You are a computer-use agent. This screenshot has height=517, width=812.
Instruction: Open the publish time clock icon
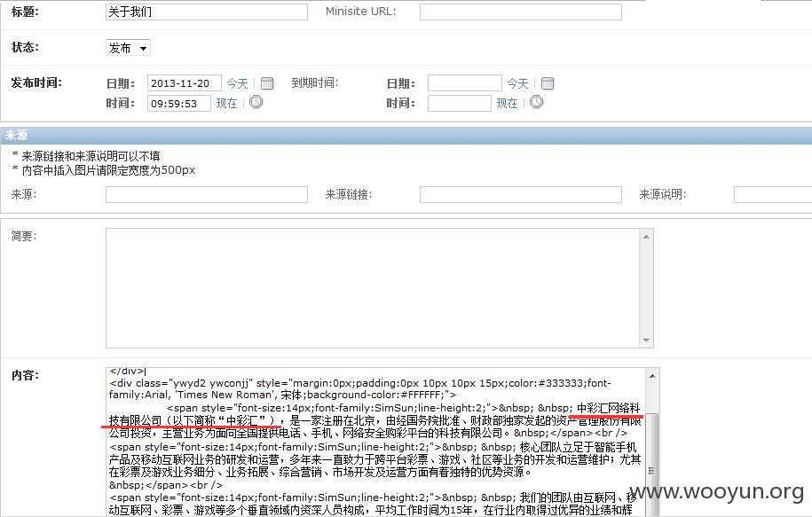pos(256,102)
